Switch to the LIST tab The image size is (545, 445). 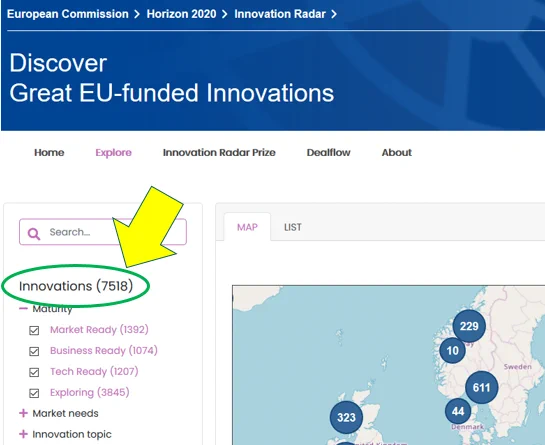(x=293, y=227)
